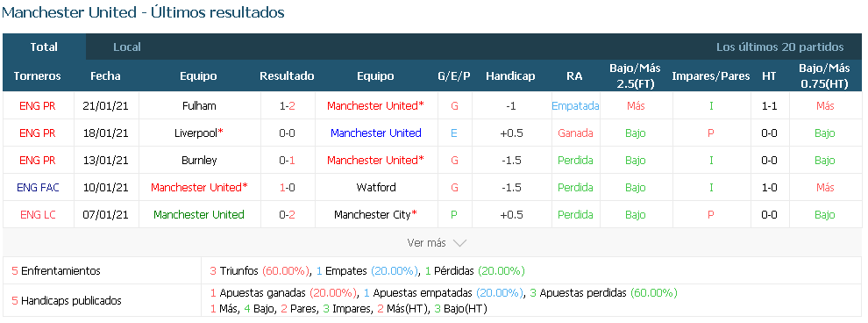Click the Impares/Pares column header
Viewport: 868px width, 323px height.
711,75
